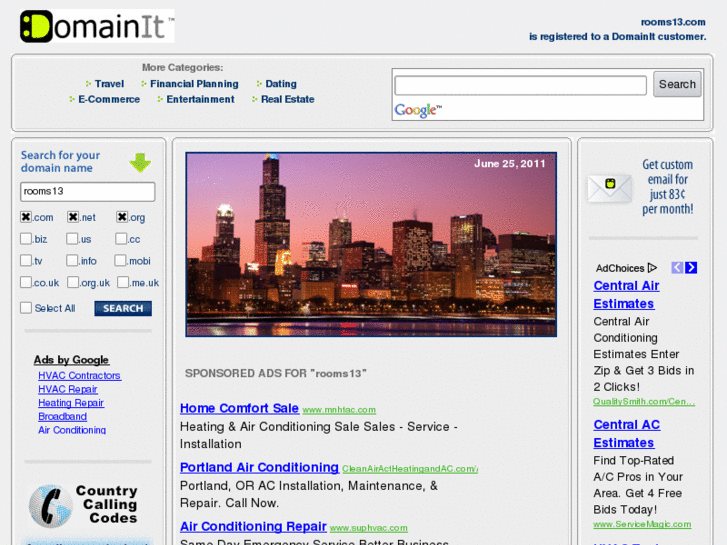Go to previous ad with left arrow
This screenshot has height=545, width=727.
tap(677, 268)
